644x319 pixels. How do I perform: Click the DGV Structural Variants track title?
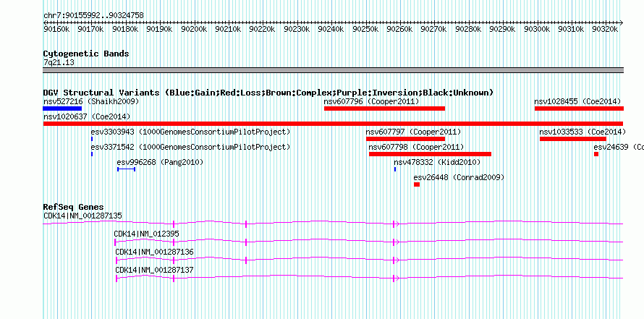click(x=268, y=93)
